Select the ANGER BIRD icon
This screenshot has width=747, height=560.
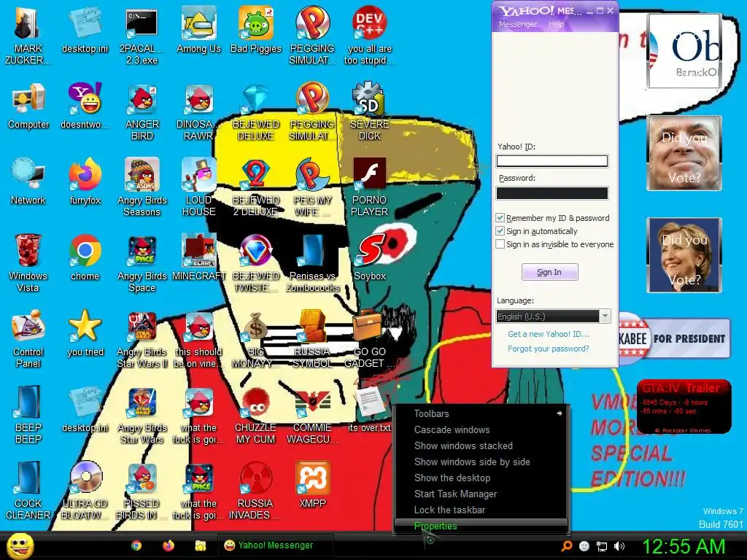point(142,112)
